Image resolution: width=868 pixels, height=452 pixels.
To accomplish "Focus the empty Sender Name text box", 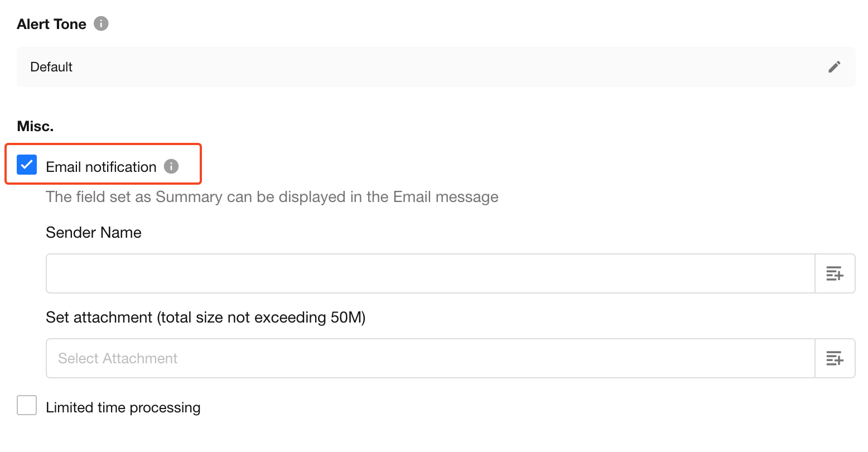I will point(430,273).
